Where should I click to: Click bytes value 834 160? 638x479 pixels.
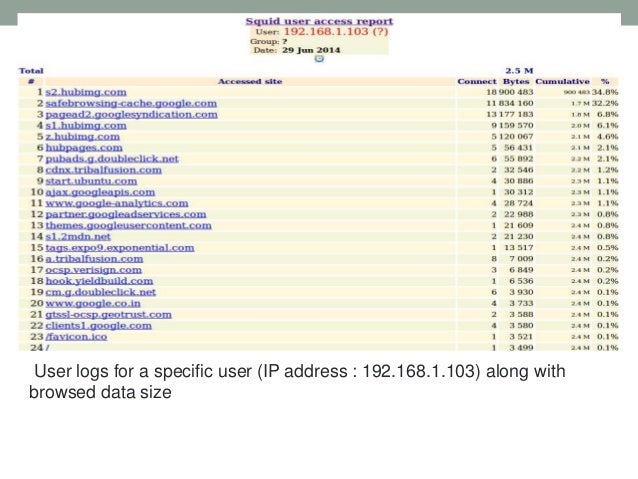point(516,103)
